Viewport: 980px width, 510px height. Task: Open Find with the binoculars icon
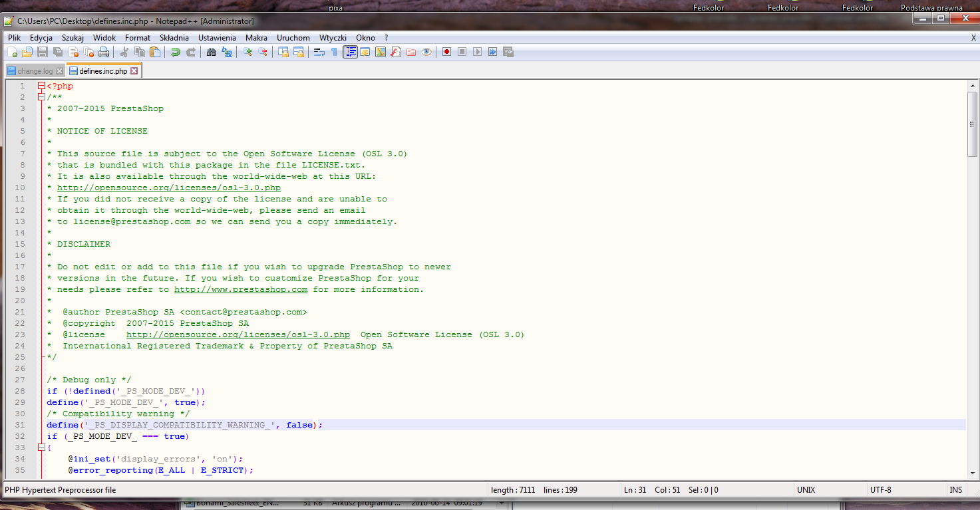[211, 52]
